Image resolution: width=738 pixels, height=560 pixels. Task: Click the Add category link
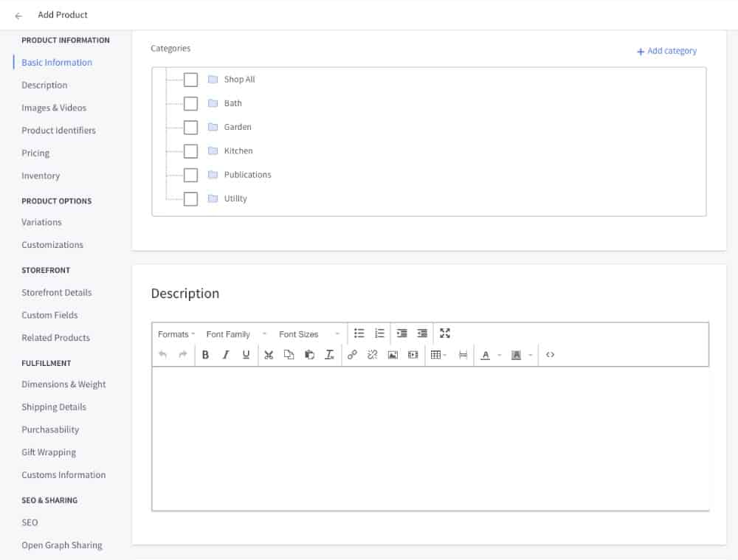666,51
